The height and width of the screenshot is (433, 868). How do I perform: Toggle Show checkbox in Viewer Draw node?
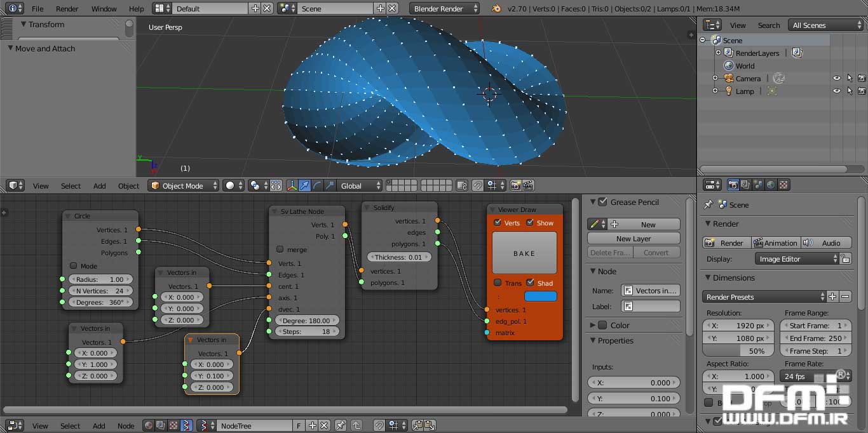530,223
